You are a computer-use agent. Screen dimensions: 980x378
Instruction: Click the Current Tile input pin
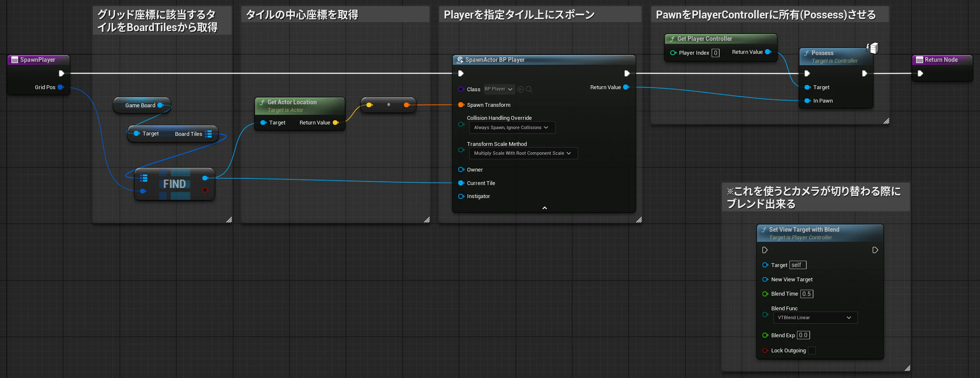click(461, 183)
